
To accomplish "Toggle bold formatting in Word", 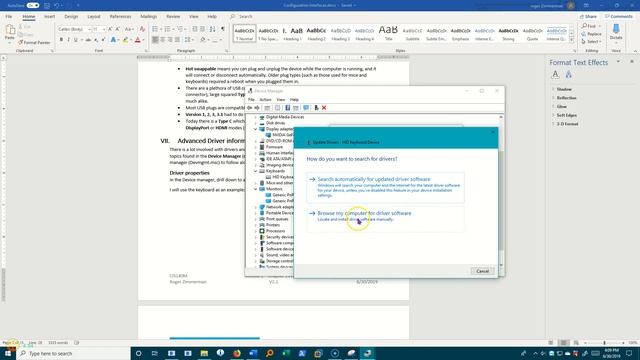I will click(61, 40).
